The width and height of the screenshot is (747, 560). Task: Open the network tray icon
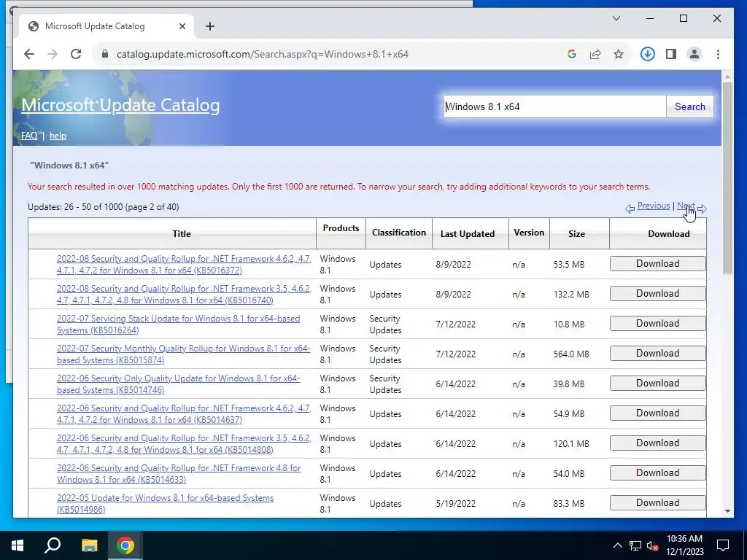(x=635, y=545)
